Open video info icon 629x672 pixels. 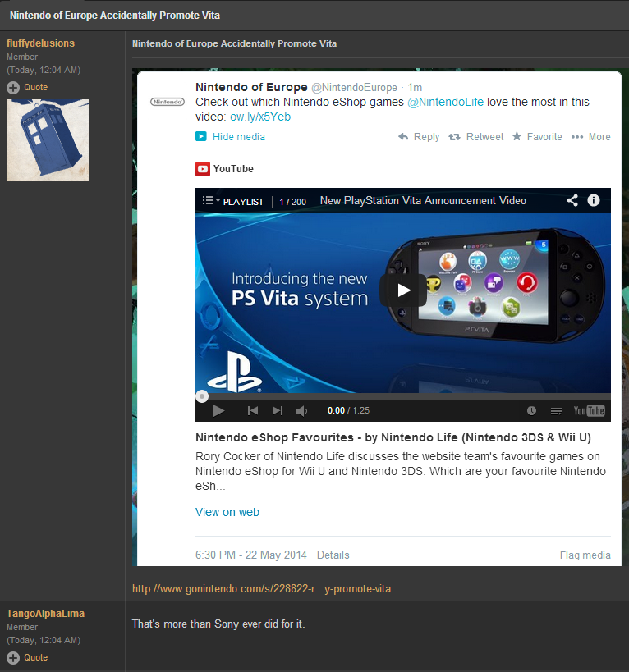point(594,200)
